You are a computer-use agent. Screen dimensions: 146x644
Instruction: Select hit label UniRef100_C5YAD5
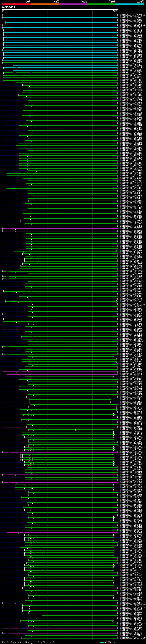(131, 138)
